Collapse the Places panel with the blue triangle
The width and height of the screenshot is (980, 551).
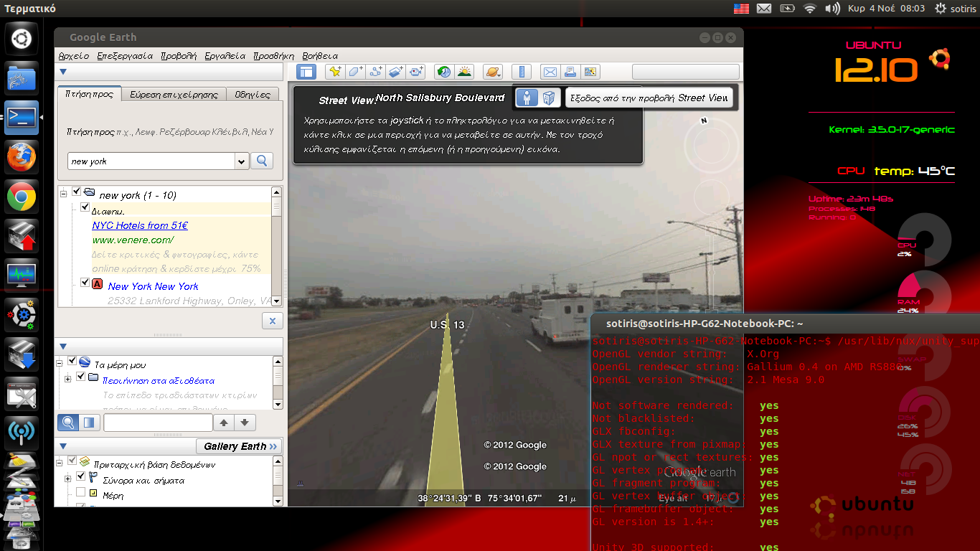pos(63,347)
